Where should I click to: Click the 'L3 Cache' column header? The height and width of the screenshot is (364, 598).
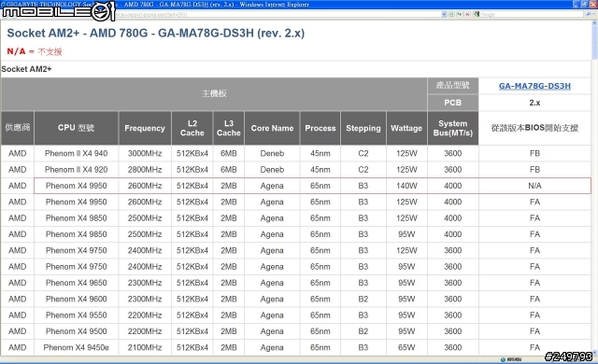click(228, 128)
